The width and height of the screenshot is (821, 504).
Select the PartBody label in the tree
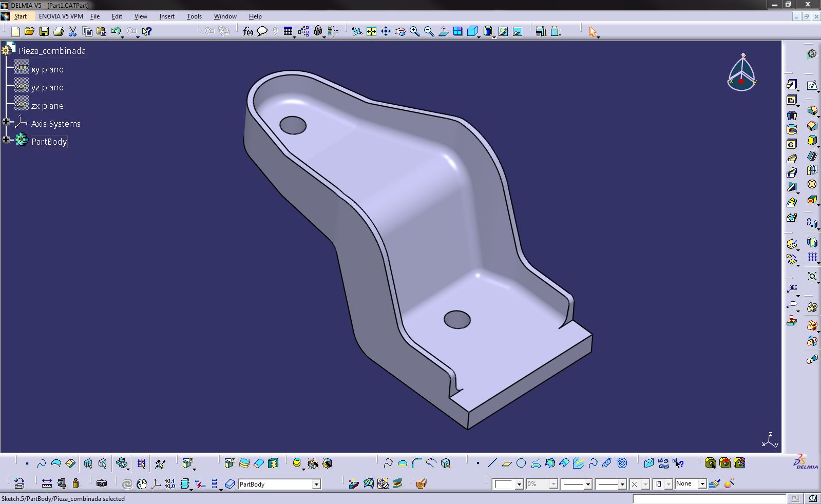tap(49, 142)
